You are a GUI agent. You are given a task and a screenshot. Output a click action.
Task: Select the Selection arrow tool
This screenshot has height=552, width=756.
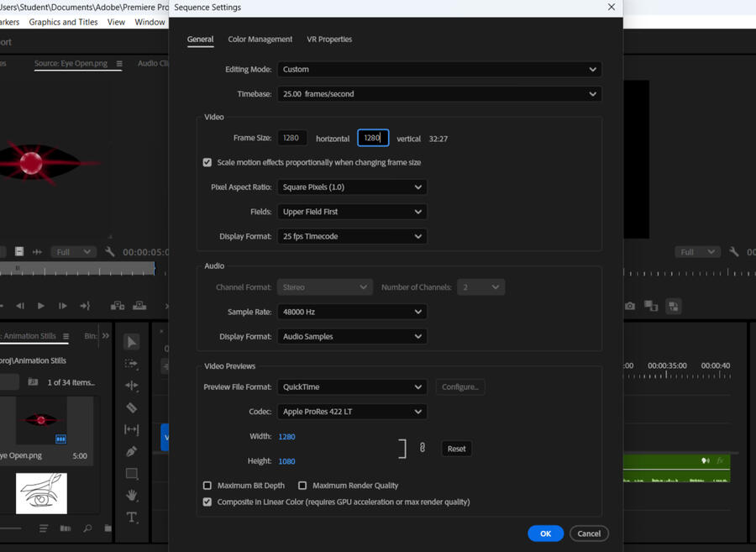[x=132, y=342]
